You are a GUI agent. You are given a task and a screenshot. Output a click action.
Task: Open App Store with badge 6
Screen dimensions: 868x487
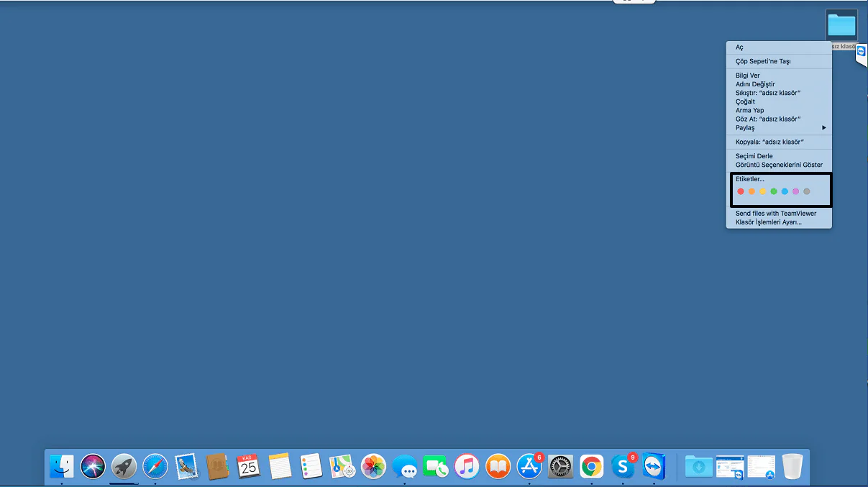coord(530,465)
